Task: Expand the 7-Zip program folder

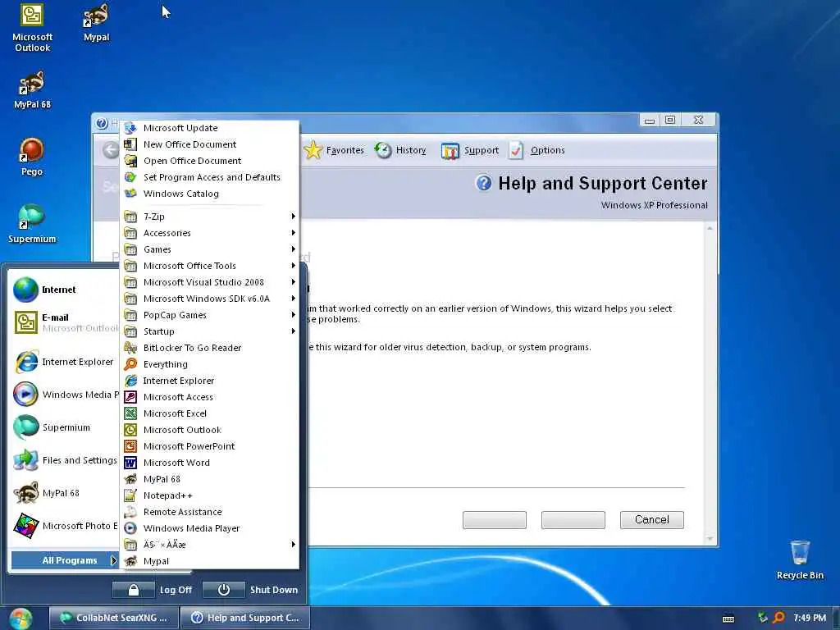Action: click(209, 217)
